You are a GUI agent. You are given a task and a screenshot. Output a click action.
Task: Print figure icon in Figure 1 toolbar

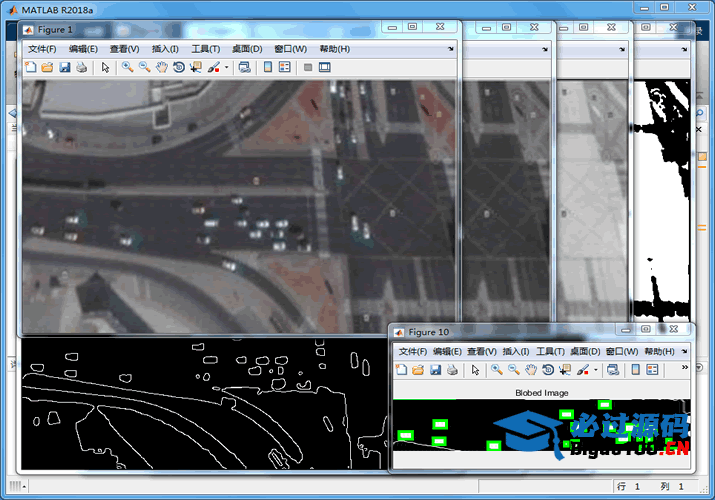pos(81,67)
